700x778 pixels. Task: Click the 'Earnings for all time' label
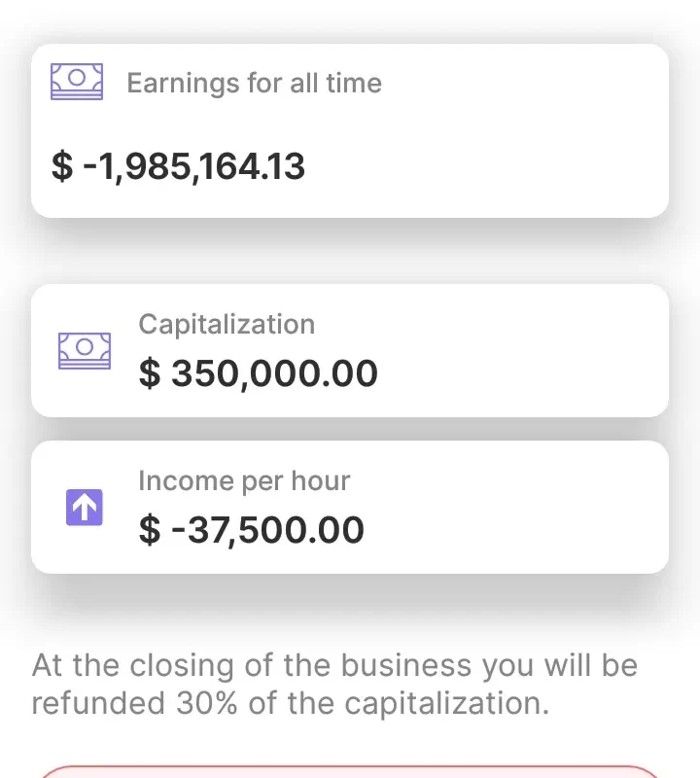[254, 83]
